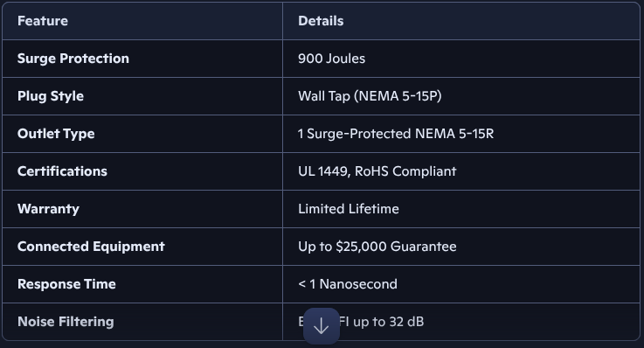Click the scroll-down arrow button

click(322, 326)
